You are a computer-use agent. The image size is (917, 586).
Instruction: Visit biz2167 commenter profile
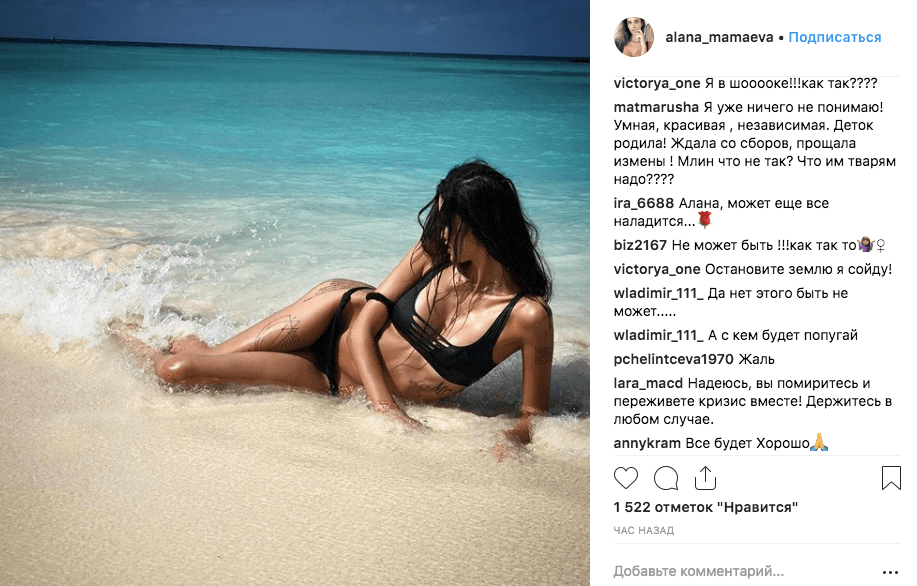point(640,246)
